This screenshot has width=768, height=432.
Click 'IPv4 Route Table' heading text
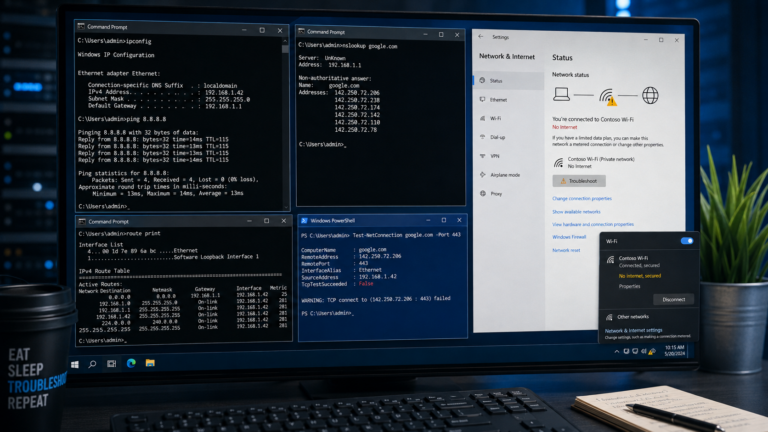104,271
